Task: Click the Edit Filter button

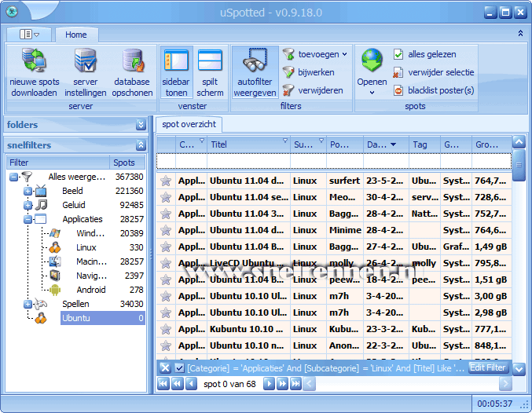Action: click(x=488, y=367)
